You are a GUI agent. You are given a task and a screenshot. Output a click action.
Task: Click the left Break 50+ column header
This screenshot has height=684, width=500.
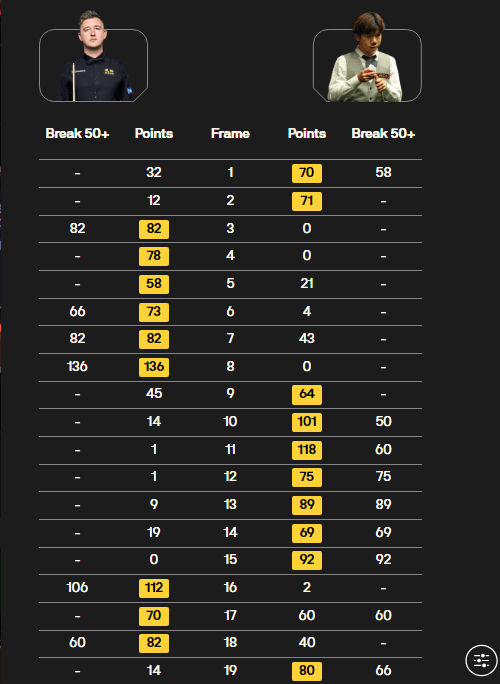pos(77,133)
